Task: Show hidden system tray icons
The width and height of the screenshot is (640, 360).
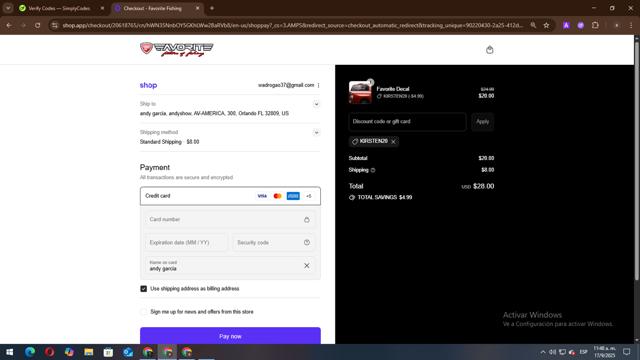Action: (x=543, y=352)
